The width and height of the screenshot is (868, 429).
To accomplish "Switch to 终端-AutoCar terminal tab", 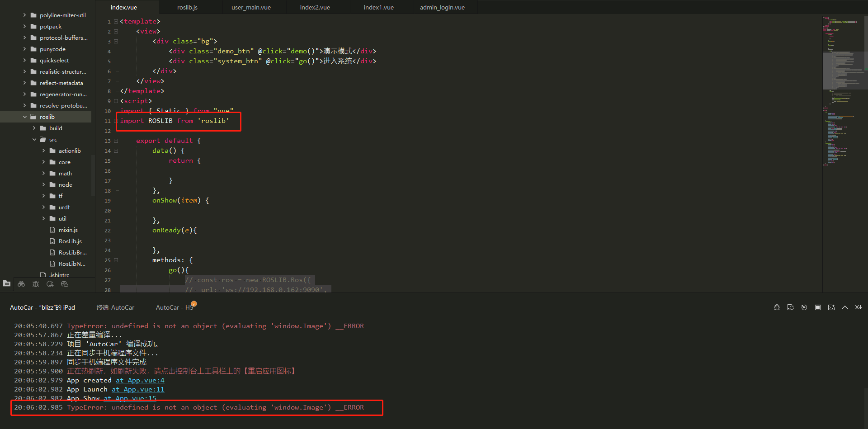I will 115,307.
